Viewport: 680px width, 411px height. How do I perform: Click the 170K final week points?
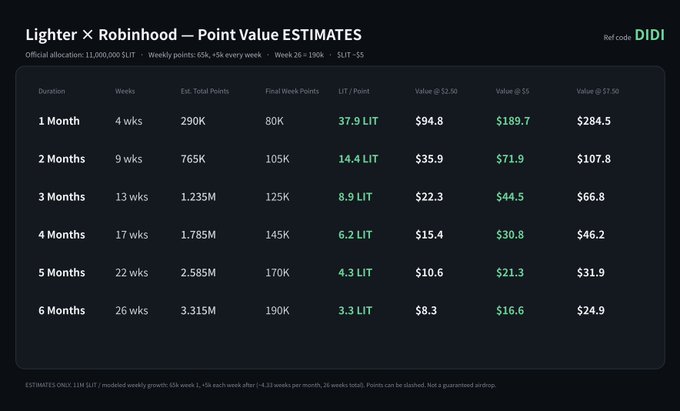(277, 273)
